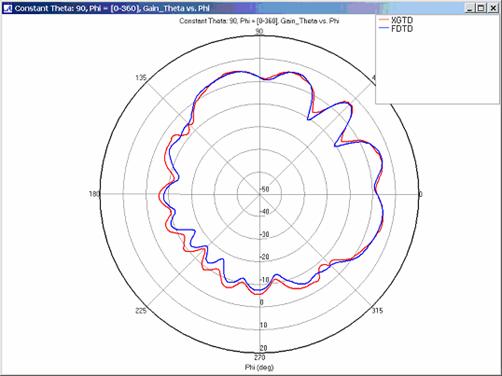Click the blue FDTD legend line sample
The width and height of the screenshot is (502, 376).
pyautogui.click(x=384, y=29)
